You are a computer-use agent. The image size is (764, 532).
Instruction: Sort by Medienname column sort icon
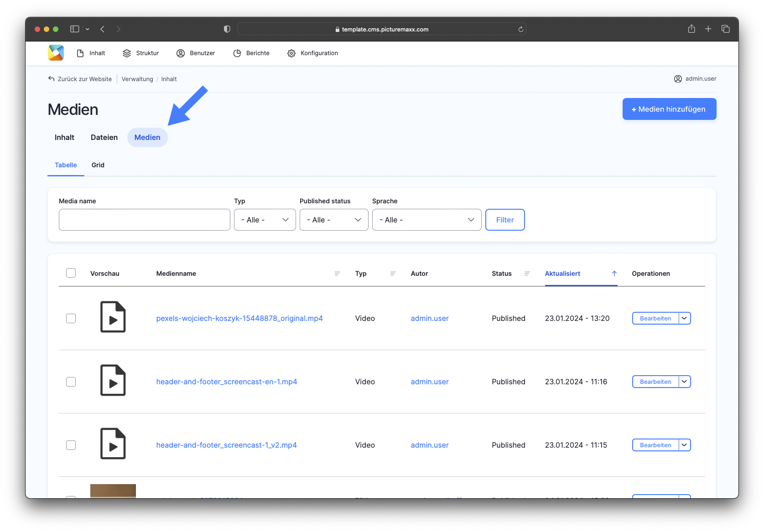338,274
